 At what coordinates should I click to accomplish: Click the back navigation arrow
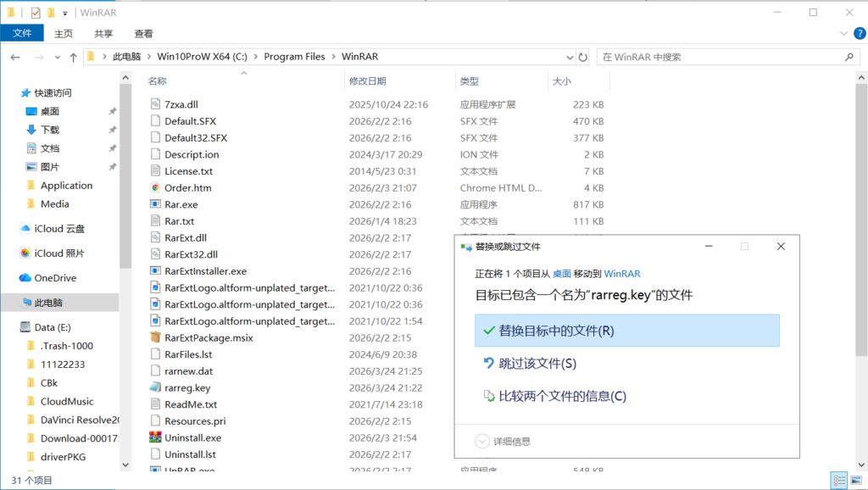coord(15,57)
